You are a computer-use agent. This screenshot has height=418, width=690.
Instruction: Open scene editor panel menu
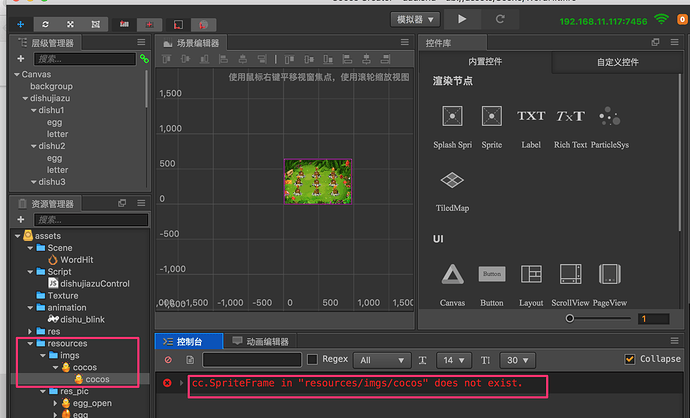[404, 42]
